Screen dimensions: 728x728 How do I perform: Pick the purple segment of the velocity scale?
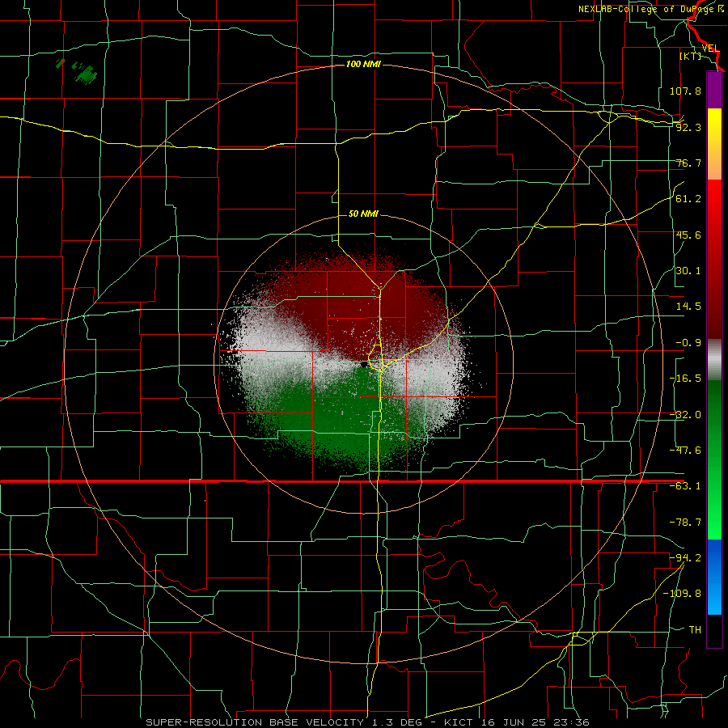click(x=714, y=90)
